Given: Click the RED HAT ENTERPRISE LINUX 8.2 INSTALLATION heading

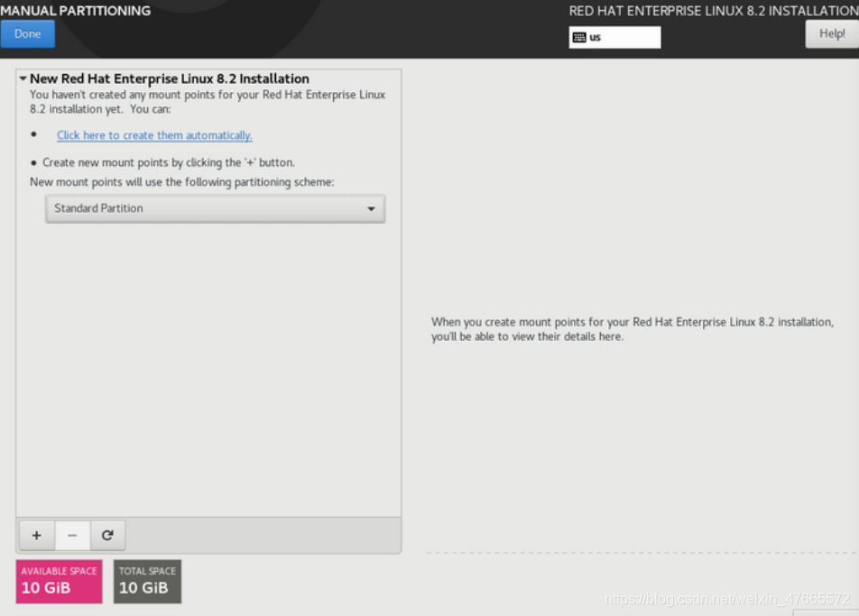Looking at the screenshot, I should (713, 11).
